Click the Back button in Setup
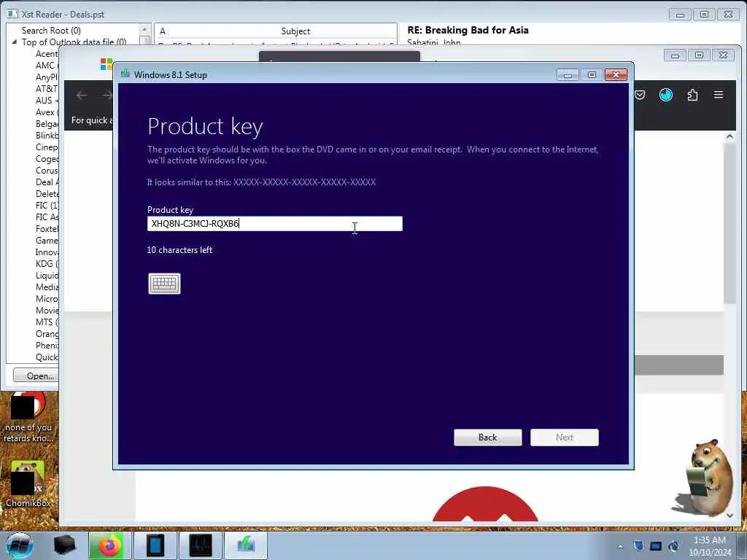This screenshot has width=747, height=560. (x=488, y=437)
